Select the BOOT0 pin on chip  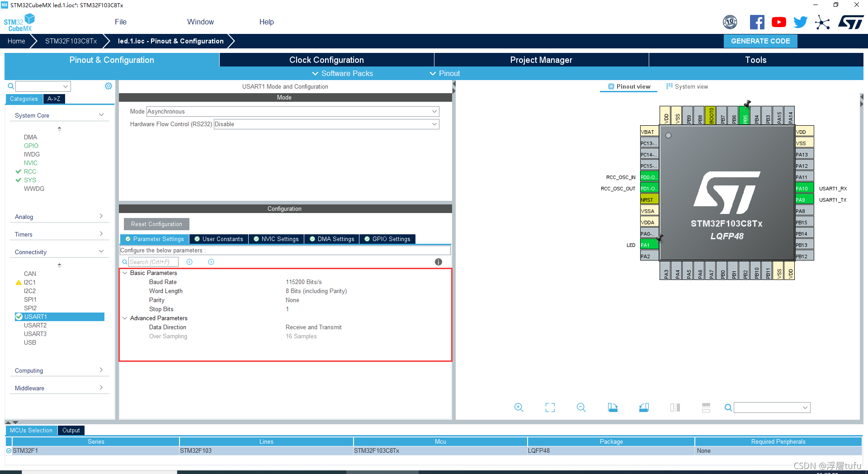(x=711, y=116)
